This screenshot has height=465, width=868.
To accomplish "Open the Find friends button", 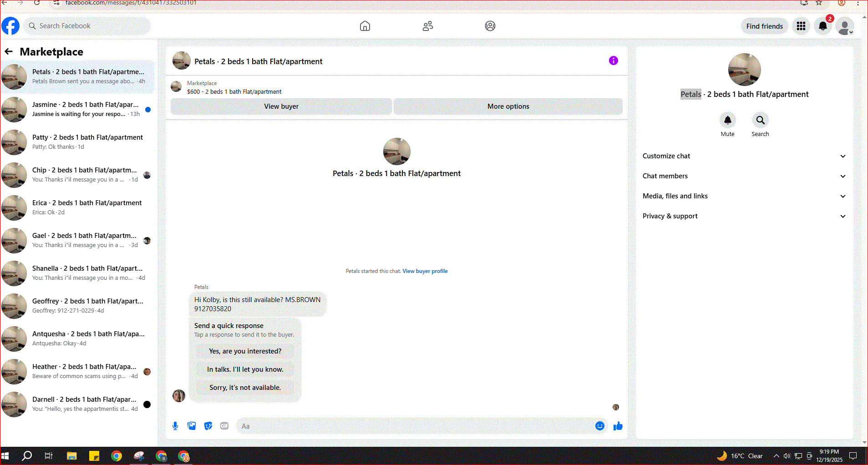I will tap(764, 26).
